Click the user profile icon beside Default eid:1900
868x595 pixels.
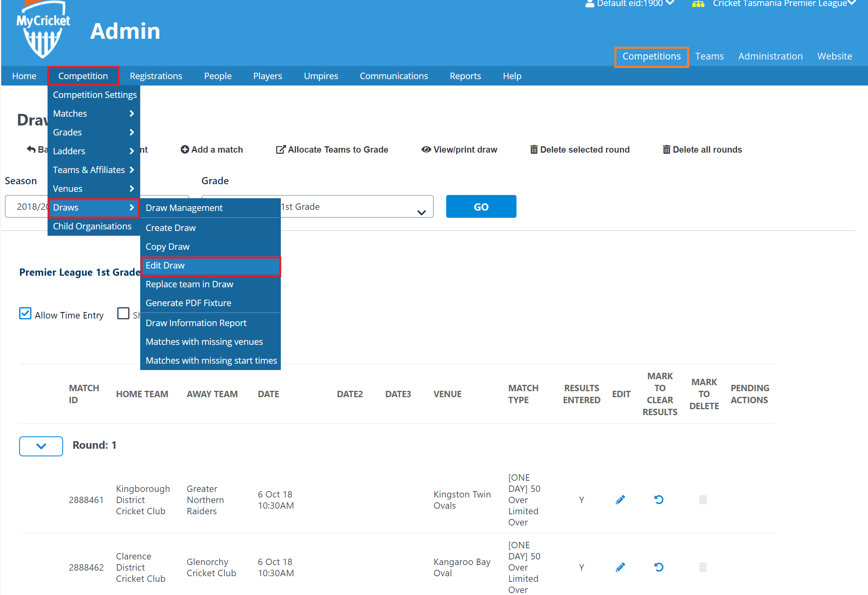coord(590,4)
